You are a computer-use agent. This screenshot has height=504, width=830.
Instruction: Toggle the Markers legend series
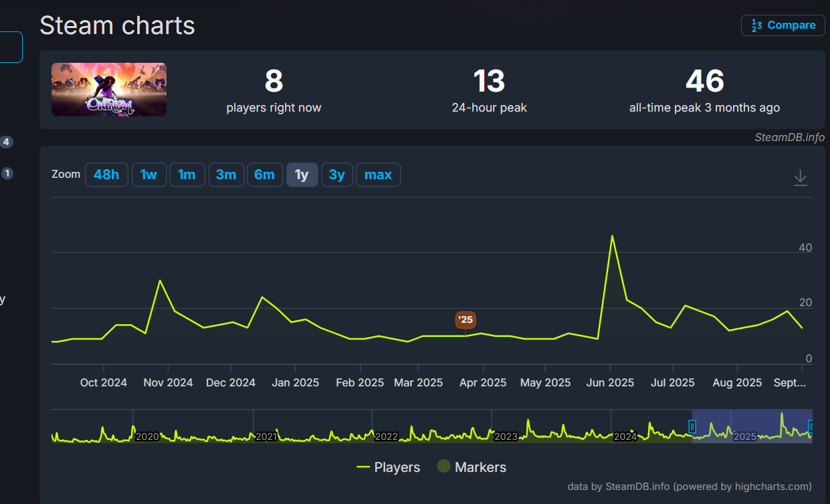point(472,467)
